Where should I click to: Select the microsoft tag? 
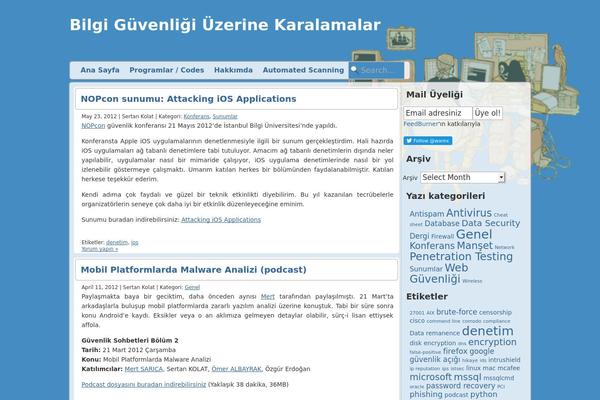(x=430, y=377)
